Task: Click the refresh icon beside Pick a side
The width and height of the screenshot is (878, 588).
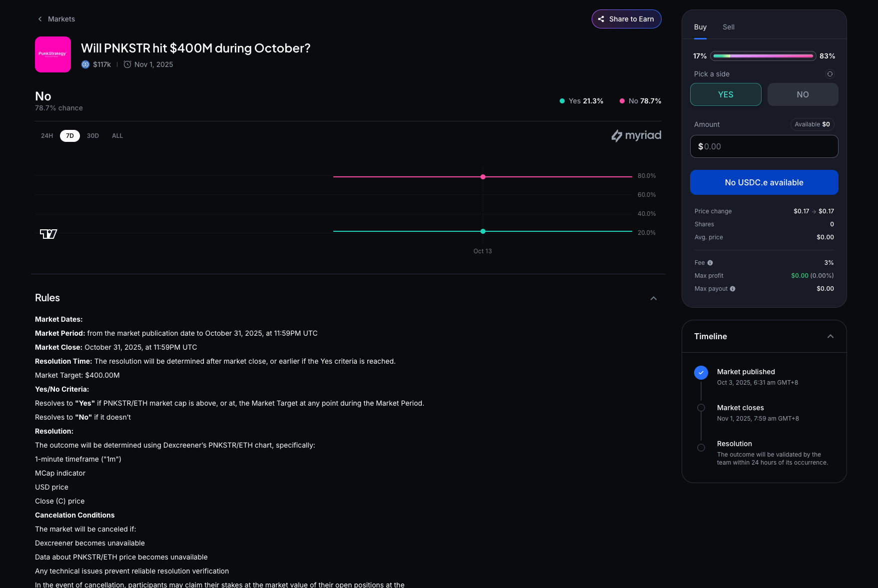Action: (830, 74)
